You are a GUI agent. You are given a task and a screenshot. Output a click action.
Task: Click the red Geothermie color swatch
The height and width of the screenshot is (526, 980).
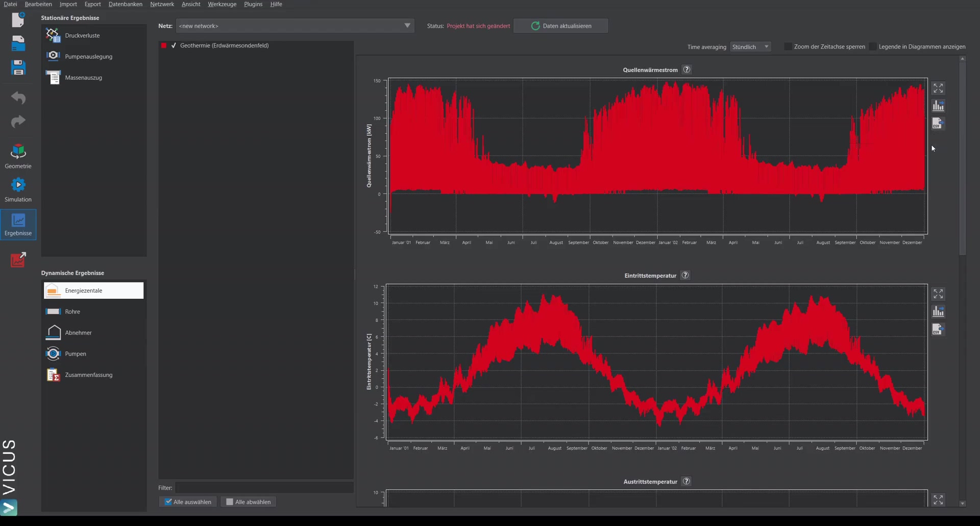[164, 45]
